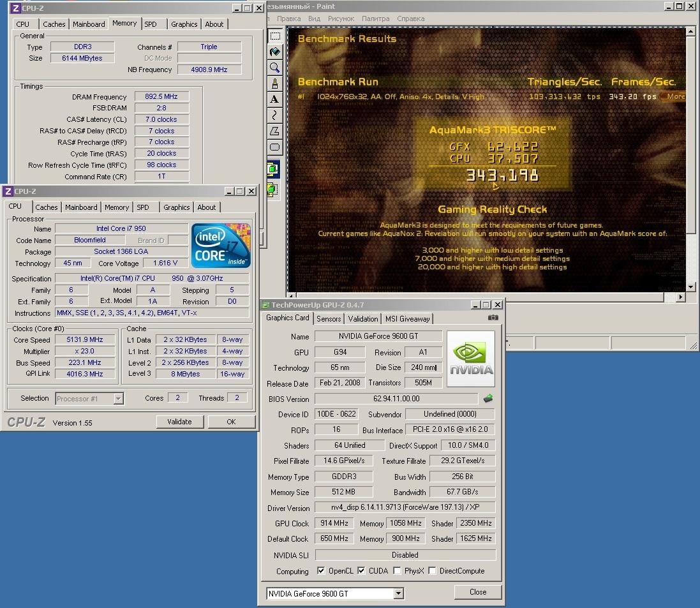Switch to Sensors tab in GPU-Z
The height and width of the screenshot is (608, 700).
tap(329, 319)
